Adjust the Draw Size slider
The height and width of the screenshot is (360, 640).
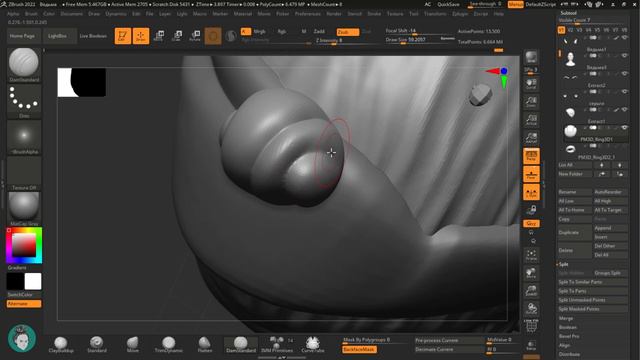pos(420,40)
